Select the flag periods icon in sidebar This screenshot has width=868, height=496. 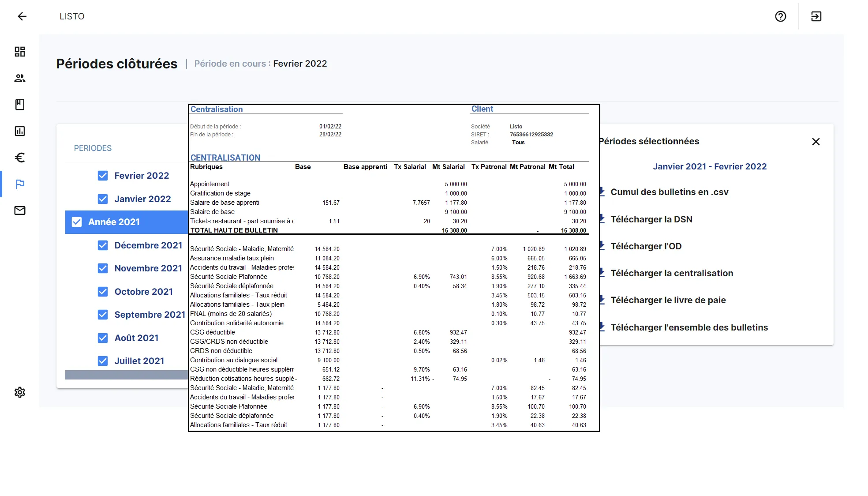tap(20, 184)
